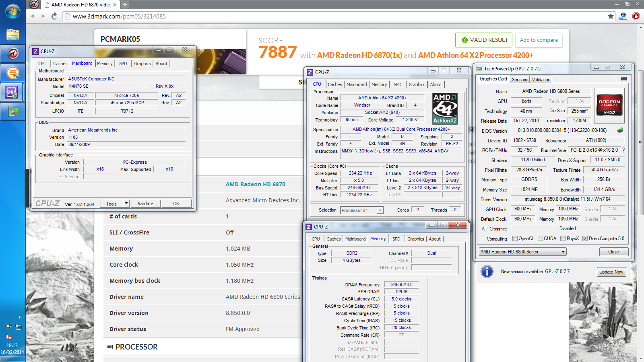Close the AMD Radeon HD 6870 browser tab
Image resolution: width=644 pixels, height=362 pixels.
pyautogui.click(x=115, y=5)
